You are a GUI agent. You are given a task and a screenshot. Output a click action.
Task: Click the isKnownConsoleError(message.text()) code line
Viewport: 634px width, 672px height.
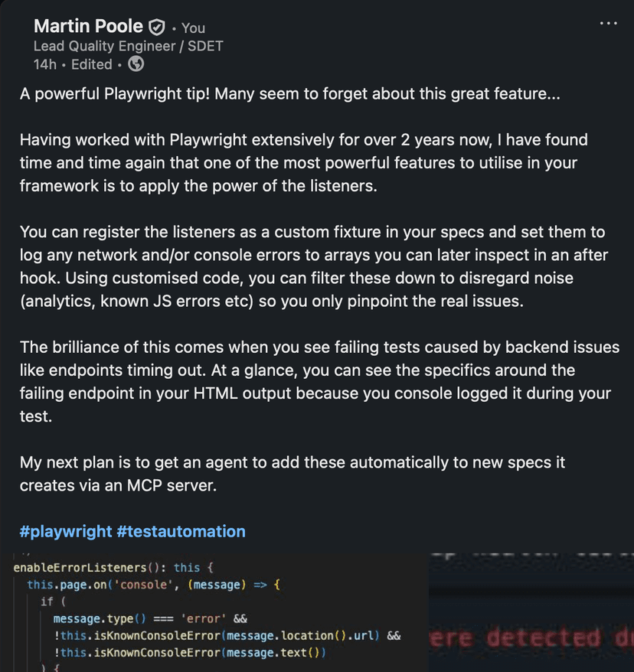click(x=190, y=652)
